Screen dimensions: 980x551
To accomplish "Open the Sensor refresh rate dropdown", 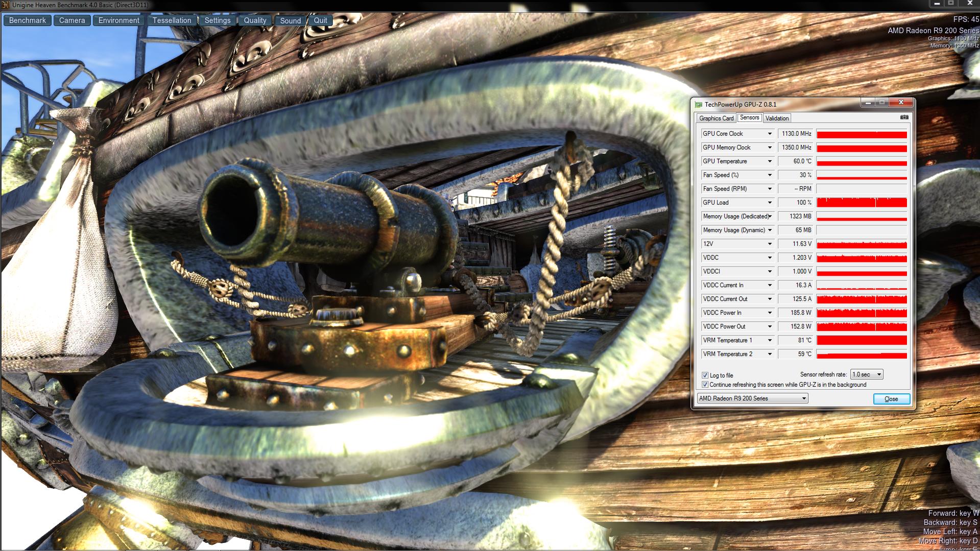I will [867, 374].
